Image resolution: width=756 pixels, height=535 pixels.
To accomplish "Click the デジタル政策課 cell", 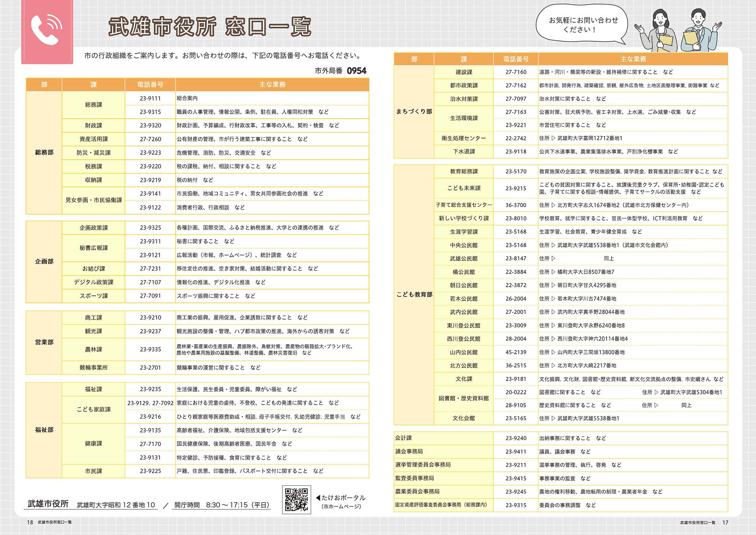I will pyautogui.click(x=93, y=282).
